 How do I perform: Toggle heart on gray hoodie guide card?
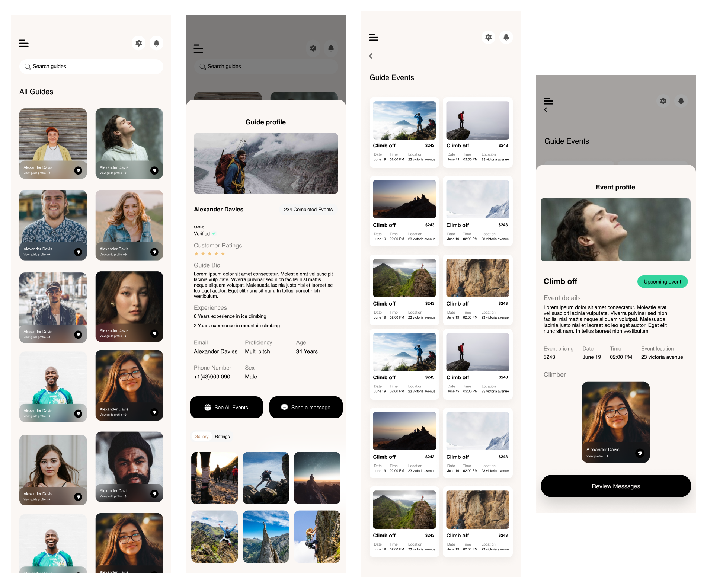tap(154, 170)
